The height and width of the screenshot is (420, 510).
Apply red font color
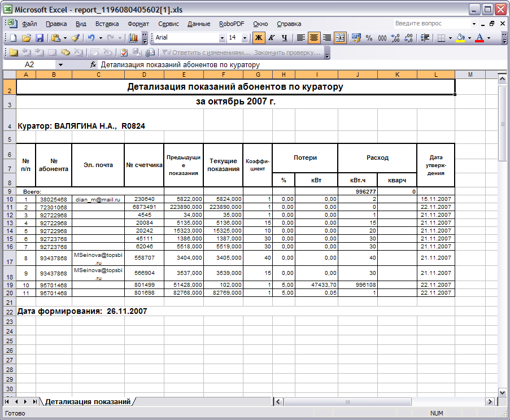tap(480, 38)
